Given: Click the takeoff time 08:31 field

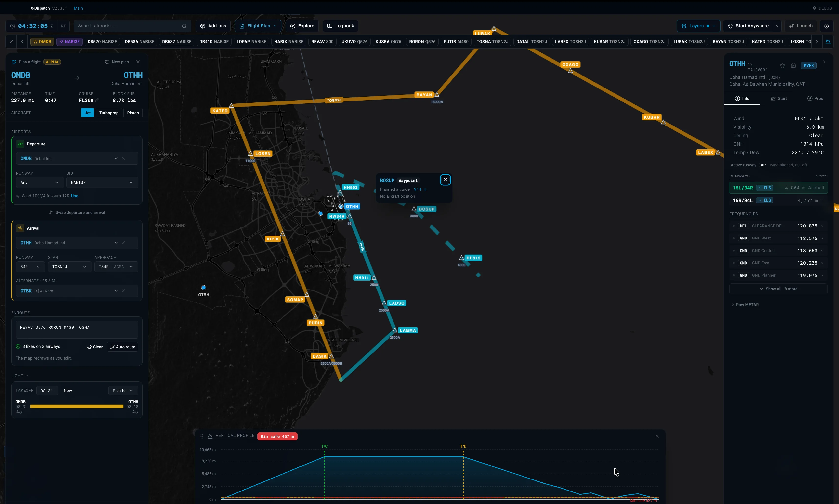Looking at the screenshot, I should coord(47,391).
